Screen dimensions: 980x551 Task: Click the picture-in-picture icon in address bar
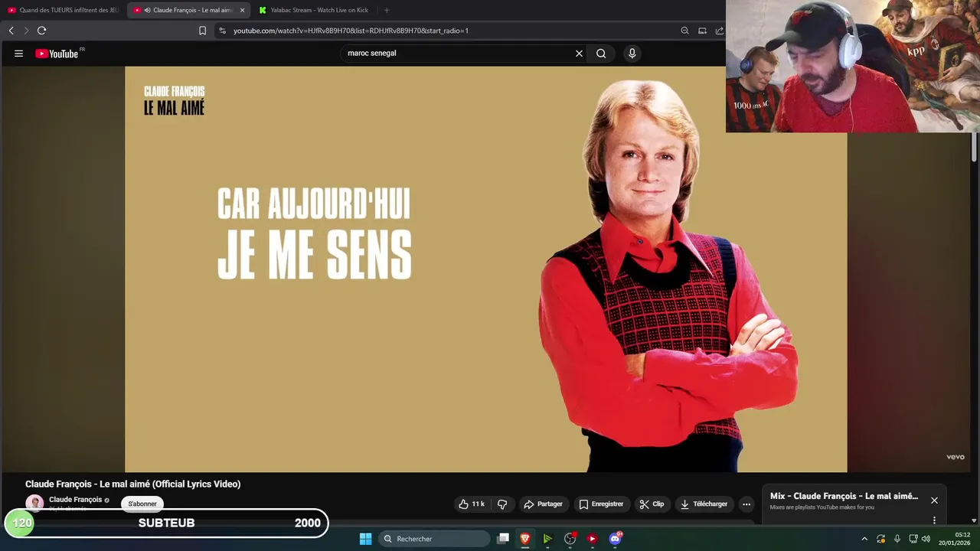702,31
